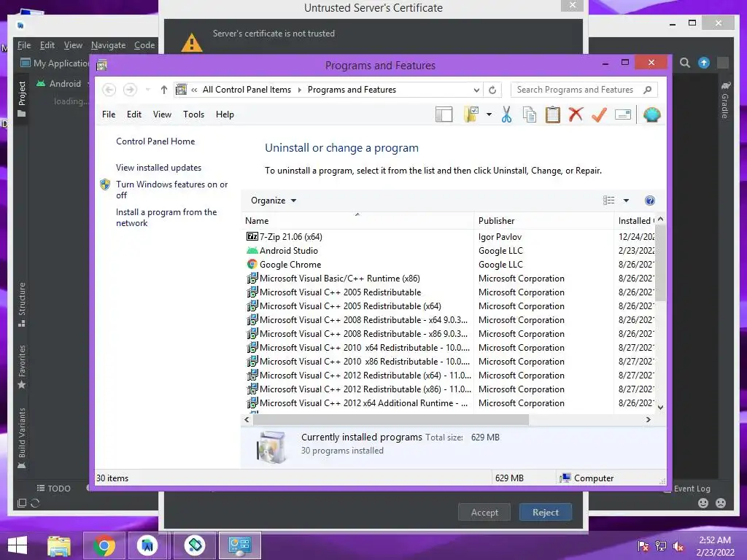Click the Paste clipboard icon in toolbar
The width and height of the screenshot is (747, 560).
click(553, 114)
